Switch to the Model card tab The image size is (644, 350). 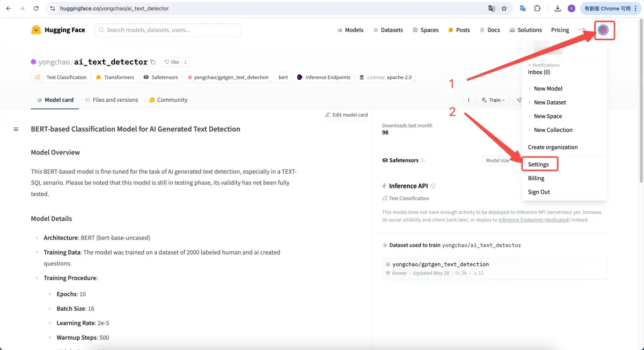(55, 100)
